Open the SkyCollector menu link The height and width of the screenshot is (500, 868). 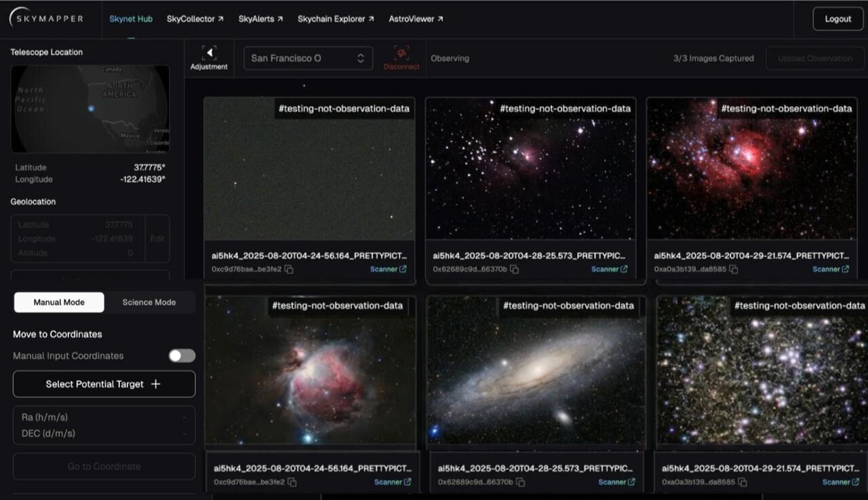tap(195, 19)
